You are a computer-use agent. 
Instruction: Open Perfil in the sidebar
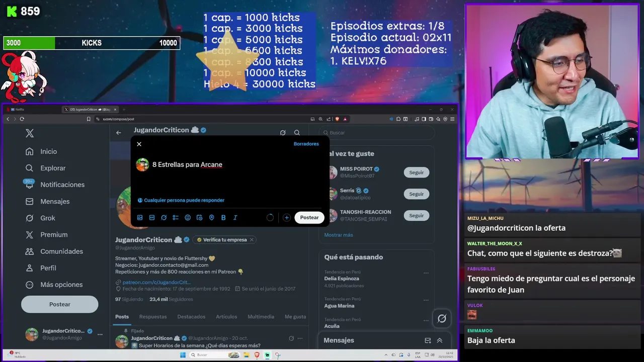tap(41, 268)
